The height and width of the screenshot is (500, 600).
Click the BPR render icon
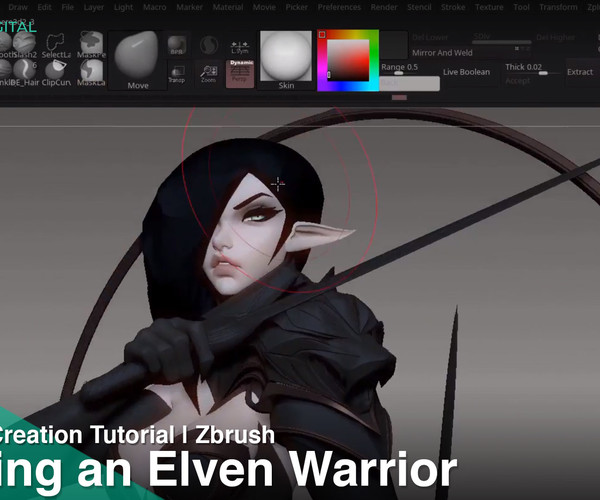(176, 45)
